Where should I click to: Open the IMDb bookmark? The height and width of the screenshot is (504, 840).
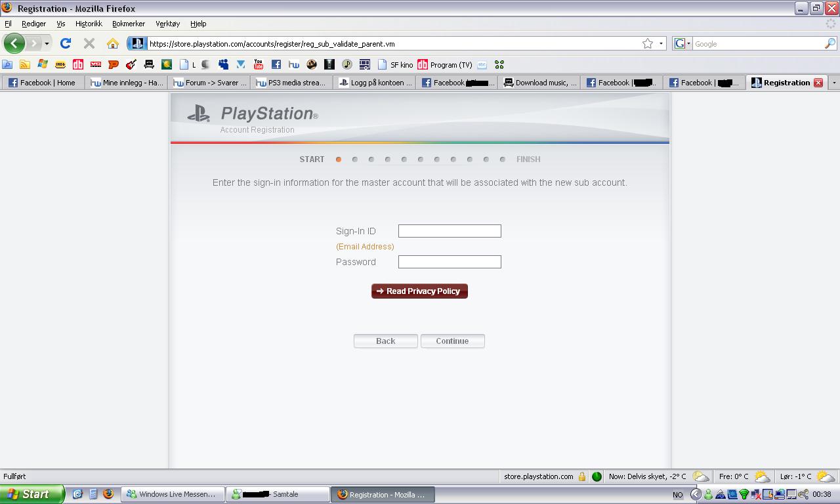60,64
